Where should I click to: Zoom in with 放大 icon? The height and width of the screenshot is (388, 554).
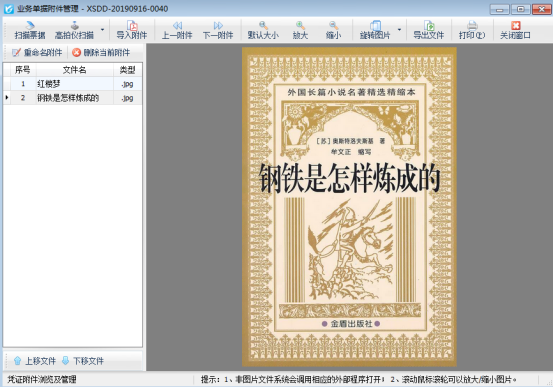click(300, 30)
